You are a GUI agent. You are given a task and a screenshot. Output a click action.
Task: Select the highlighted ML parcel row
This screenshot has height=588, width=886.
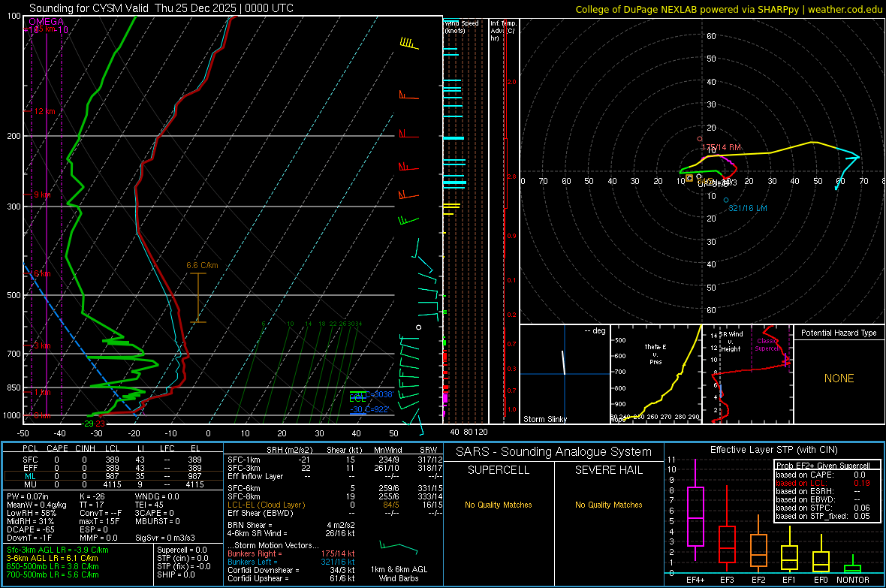point(113,476)
